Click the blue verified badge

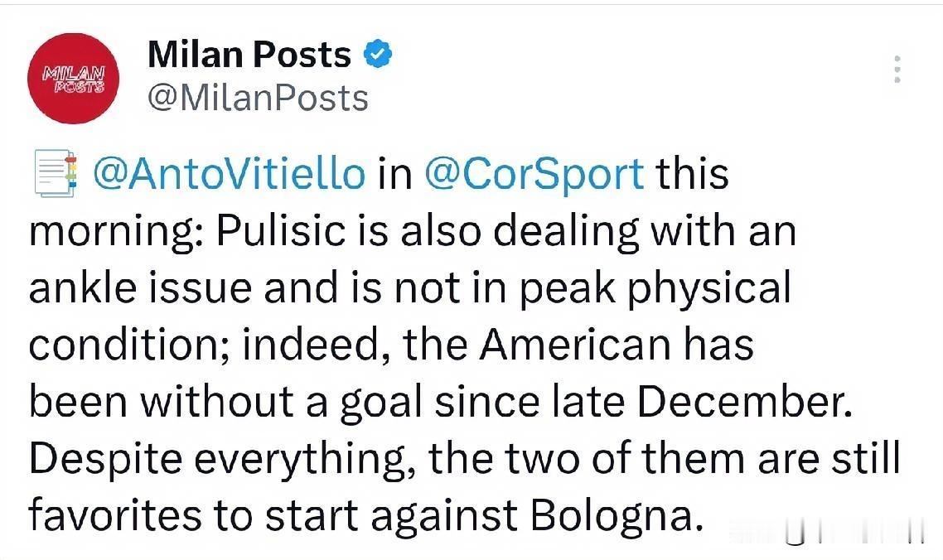378,56
